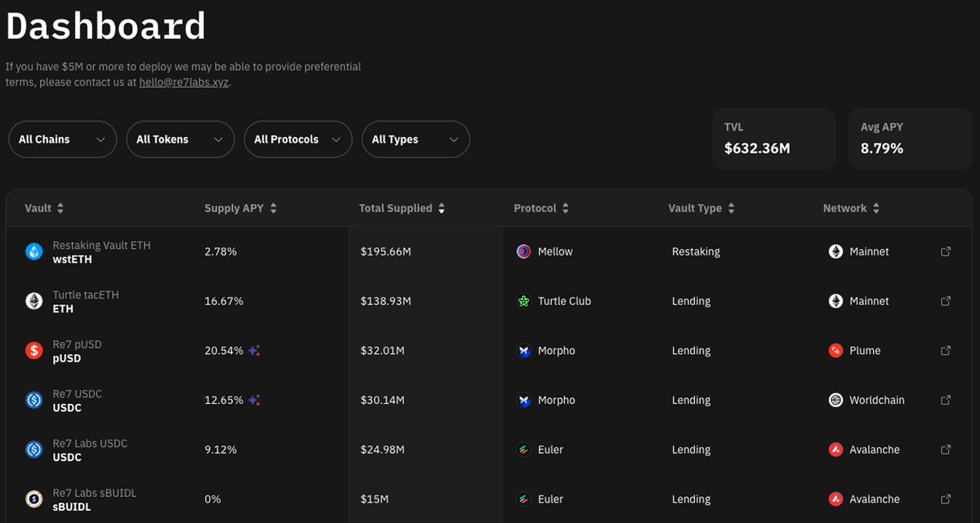This screenshot has height=523, width=980.
Task: Open the Turtle tacETH vault
Action: [86, 302]
